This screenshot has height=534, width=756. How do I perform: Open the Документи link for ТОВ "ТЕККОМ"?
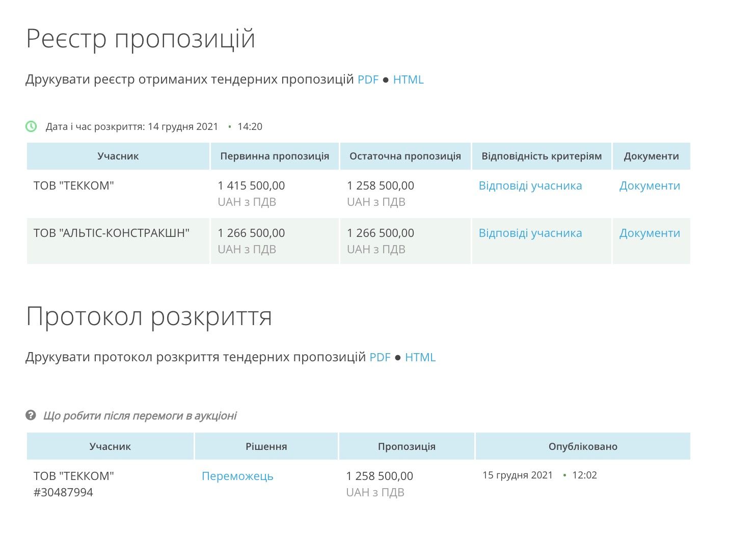click(650, 186)
